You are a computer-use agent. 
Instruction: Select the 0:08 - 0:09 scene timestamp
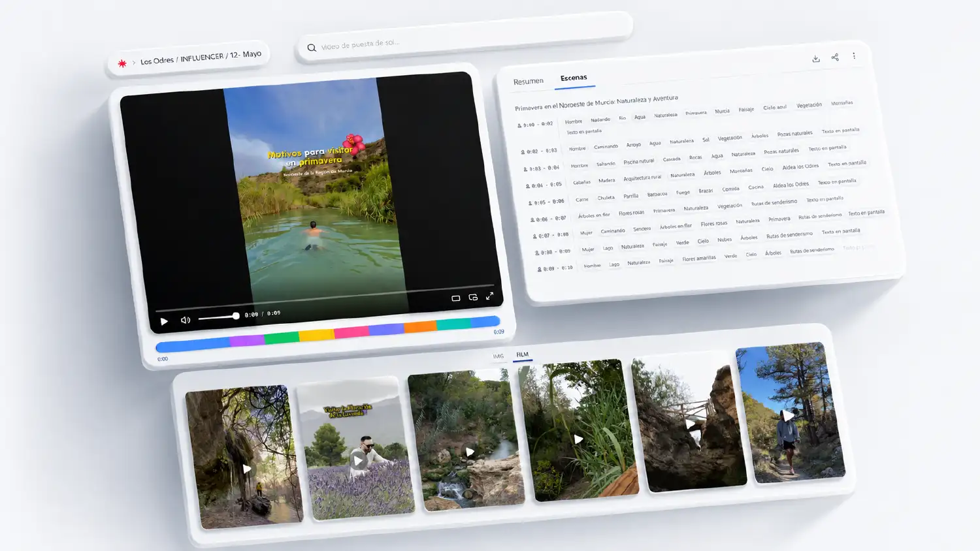pyautogui.click(x=553, y=251)
